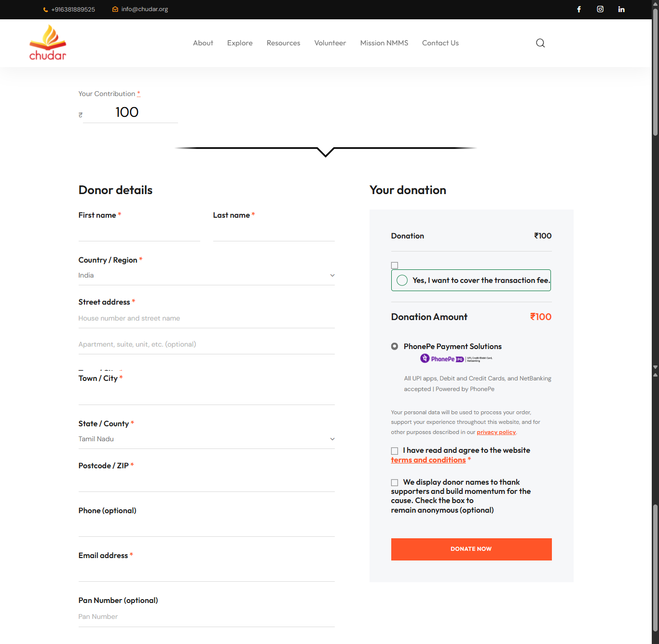The image size is (659, 644).
Task: Go to Mission NMMS menu item
Action: pos(384,43)
